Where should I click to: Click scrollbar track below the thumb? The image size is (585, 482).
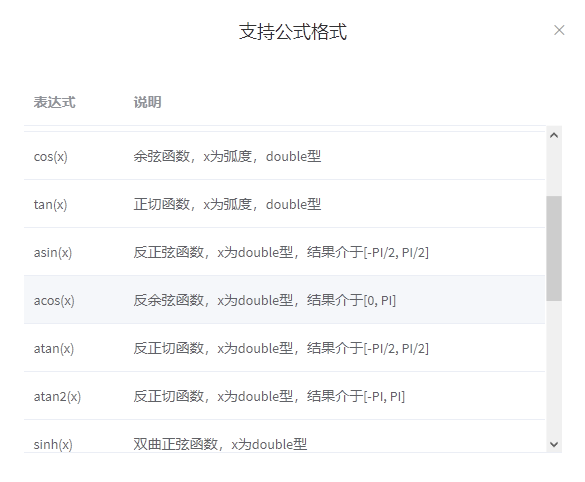(x=554, y=367)
